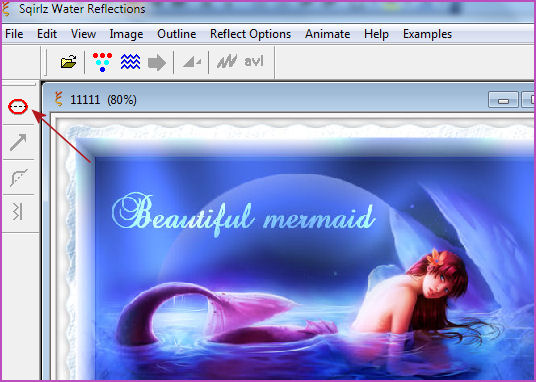This screenshot has width=536, height=382.
Task: Click the gray right arrow run button
Action: coord(157,63)
